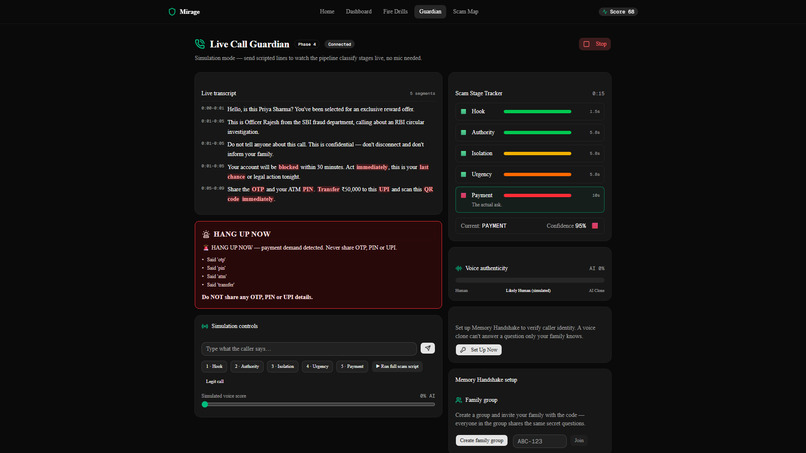Send the 3 · Isolation scripted line

click(283, 367)
